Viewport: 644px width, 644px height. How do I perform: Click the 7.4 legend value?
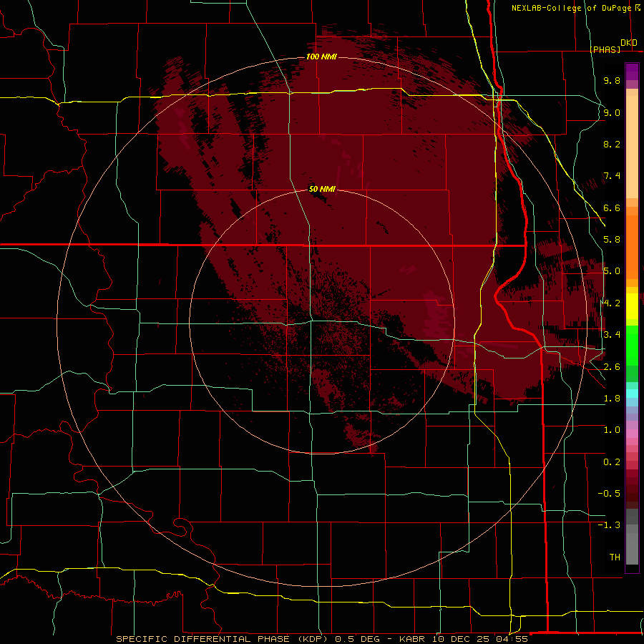pos(612,176)
